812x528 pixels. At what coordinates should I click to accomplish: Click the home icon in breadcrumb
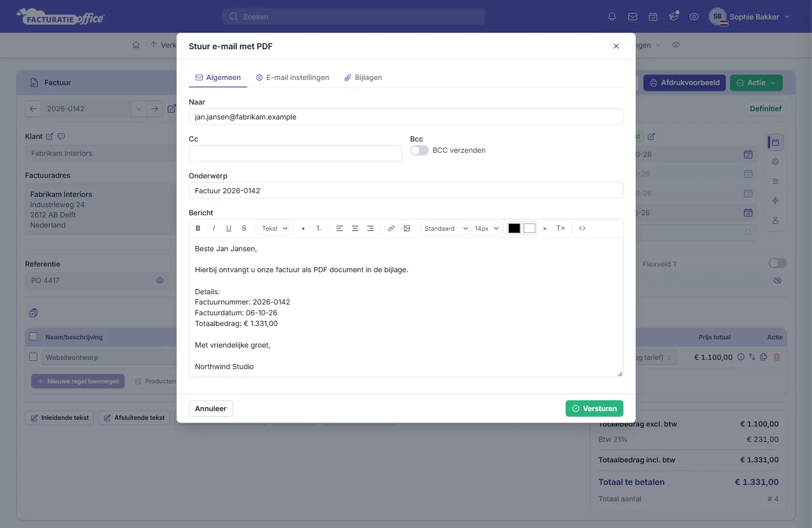[x=136, y=45]
